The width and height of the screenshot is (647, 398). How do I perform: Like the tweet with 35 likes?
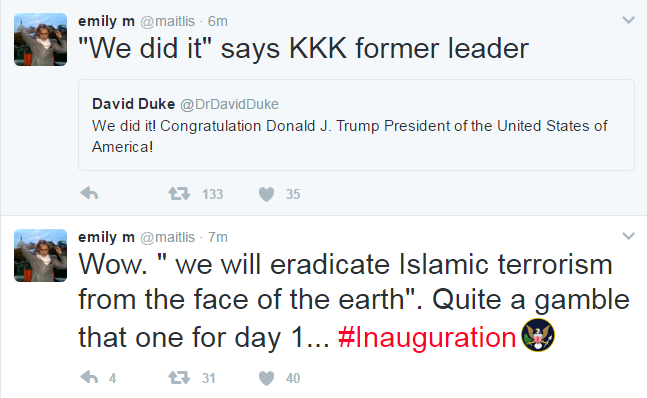(x=266, y=194)
